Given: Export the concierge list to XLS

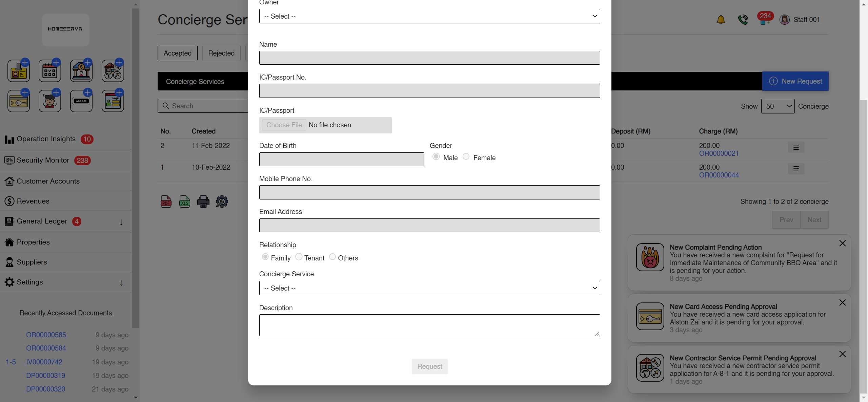Looking at the screenshot, I should [x=184, y=201].
